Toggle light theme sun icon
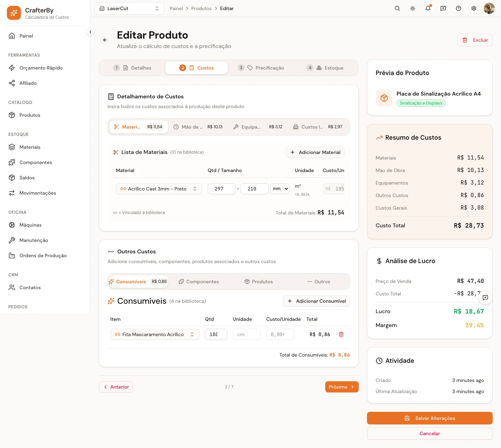This screenshot has width=501, height=448. tap(413, 8)
